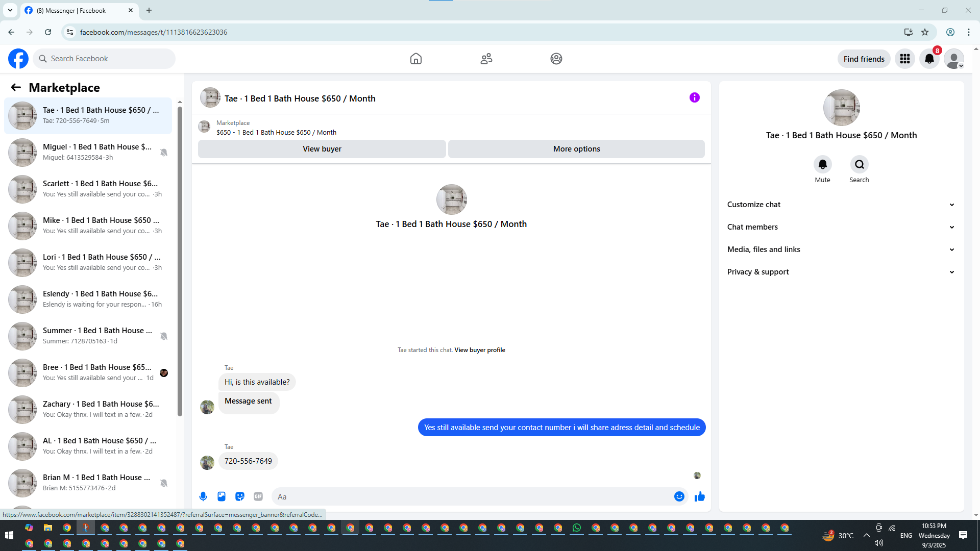Open WhatsApp from the taskbar
Image resolution: width=980 pixels, height=551 pixels.
click(577, 528)
